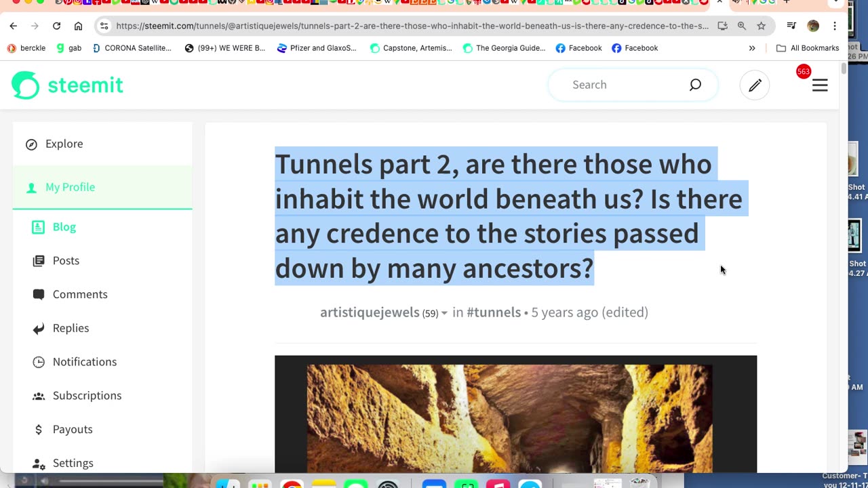Open the media control icon in the Chrome toolbar
Screen dimensions: 868x488
point(791,26)
